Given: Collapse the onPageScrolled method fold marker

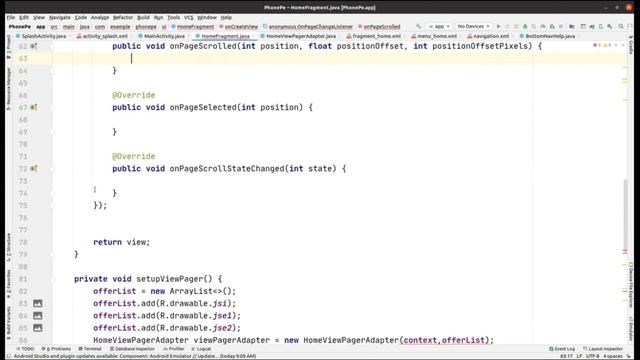Looking at the screenshot, I should point(52,46).
